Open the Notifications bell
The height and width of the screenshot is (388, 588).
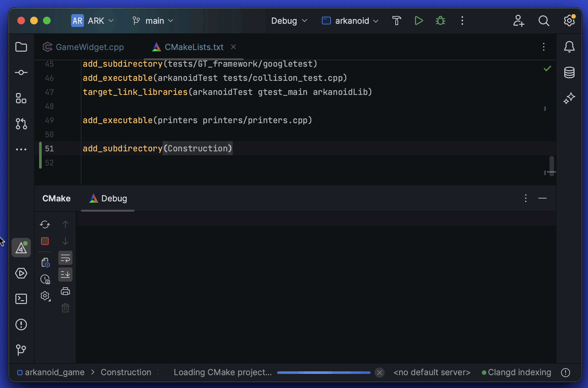[x=569, y=47]
